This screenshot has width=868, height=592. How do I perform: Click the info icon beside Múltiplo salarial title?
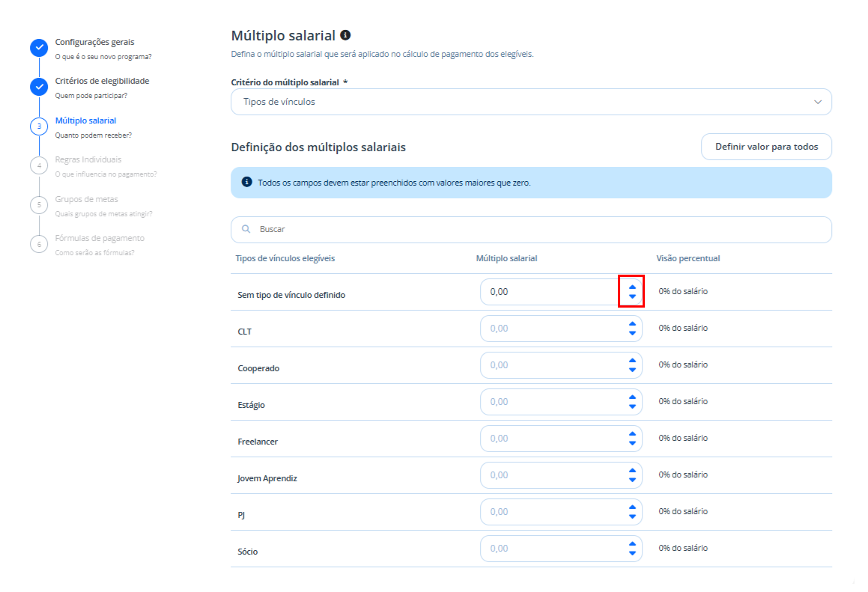coord(345,35)
